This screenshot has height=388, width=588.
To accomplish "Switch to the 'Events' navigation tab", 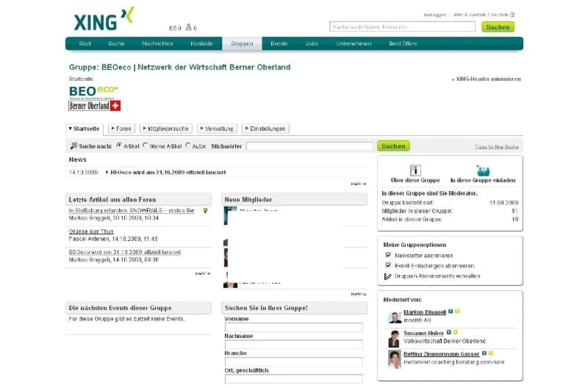I will point(279,44).
